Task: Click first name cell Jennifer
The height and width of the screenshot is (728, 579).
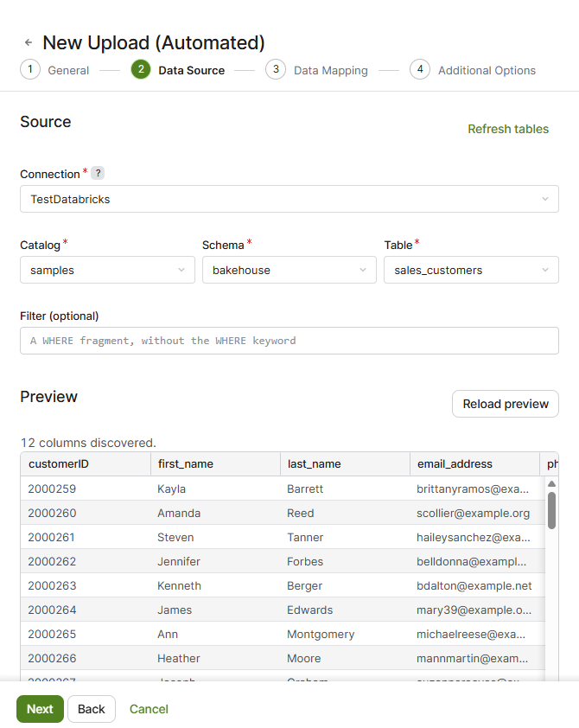Action: click(216, 561)
